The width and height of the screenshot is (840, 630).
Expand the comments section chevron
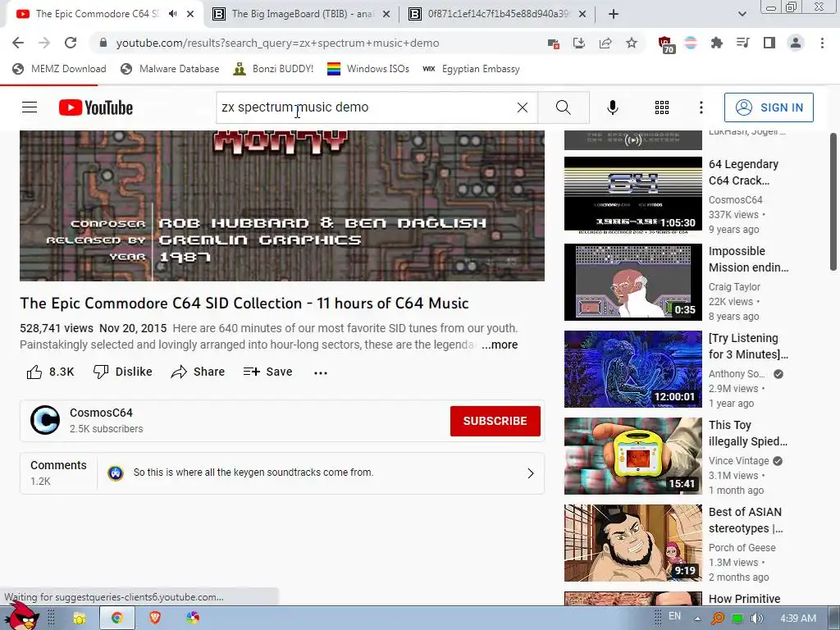(x=531, y=473)
